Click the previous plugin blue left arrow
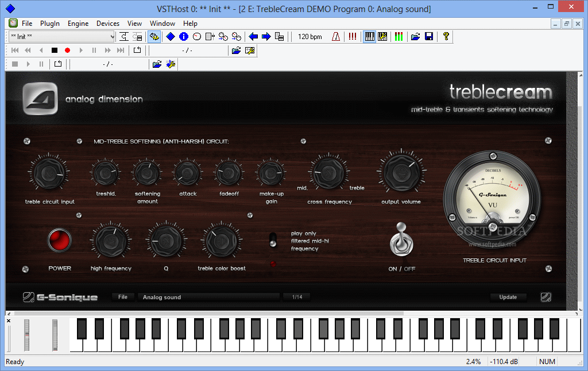The width and height of the screenshot is (588, 371). click(x=253, y=36)
